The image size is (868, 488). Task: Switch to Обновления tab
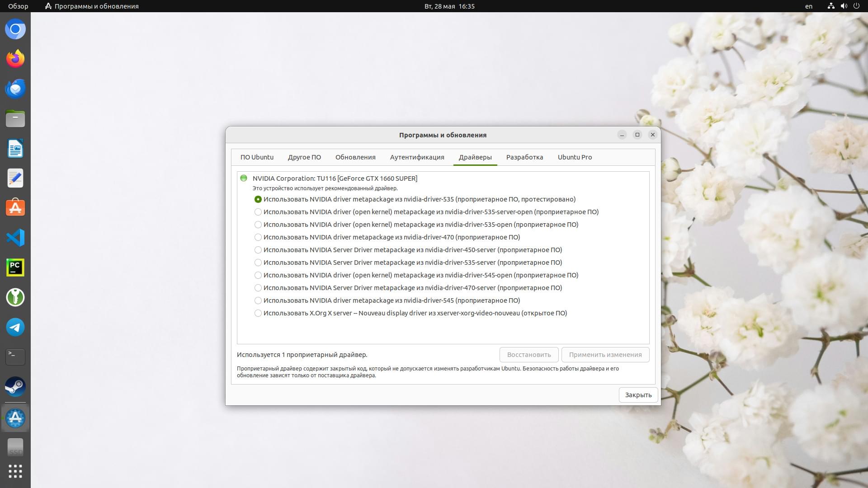(x=355, y=157)
